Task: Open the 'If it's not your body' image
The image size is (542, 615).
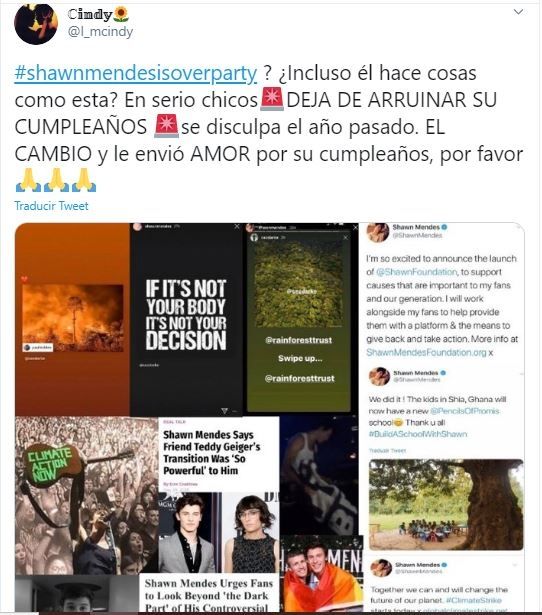Action: point(186,319)
